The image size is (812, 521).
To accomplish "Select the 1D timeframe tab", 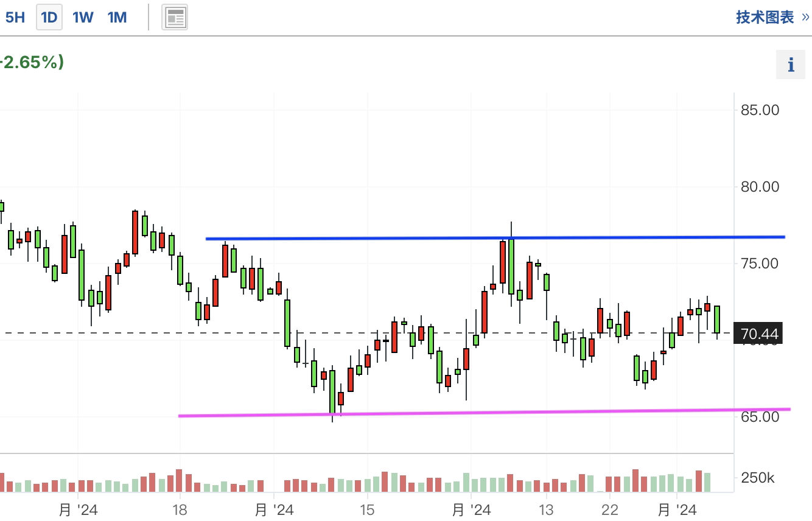I will point(49,17).
